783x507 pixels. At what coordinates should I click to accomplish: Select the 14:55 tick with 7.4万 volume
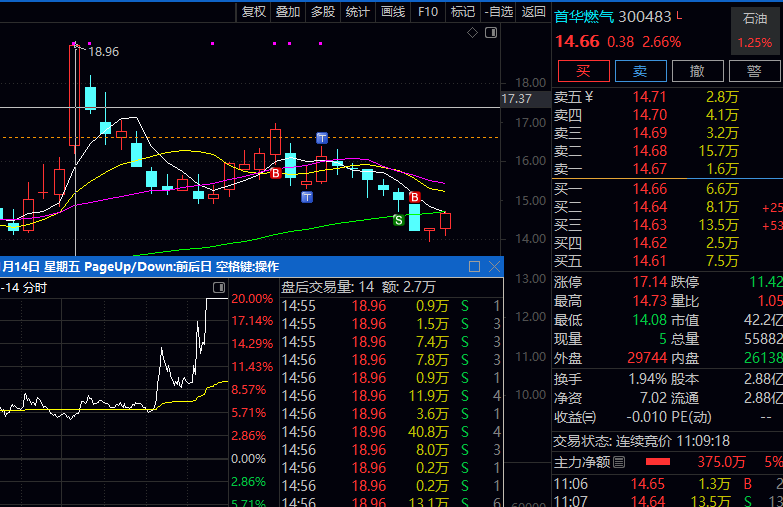[391, 342]
